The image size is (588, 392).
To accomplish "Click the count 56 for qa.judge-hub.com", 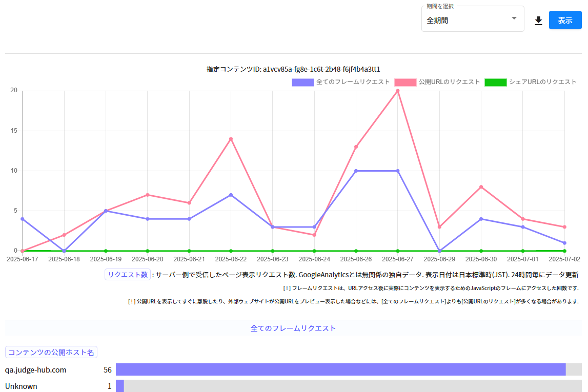I will point(108,370).
